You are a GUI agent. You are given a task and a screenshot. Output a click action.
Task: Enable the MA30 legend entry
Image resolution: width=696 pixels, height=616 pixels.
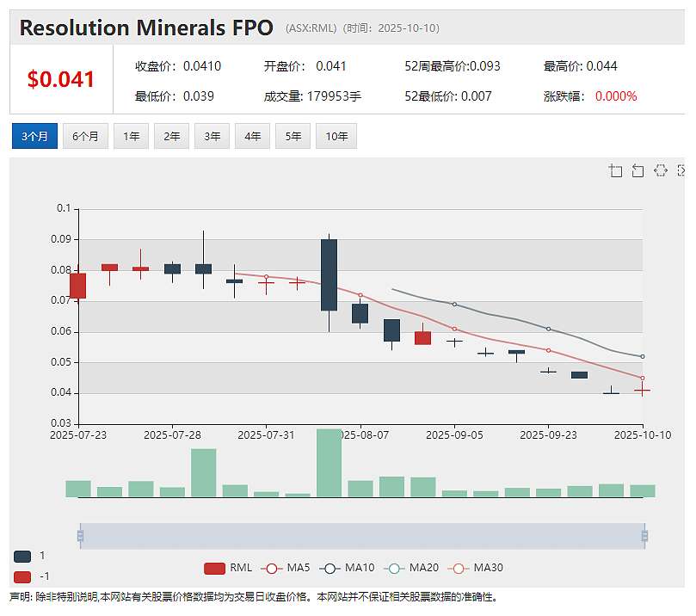pos(476,568)
